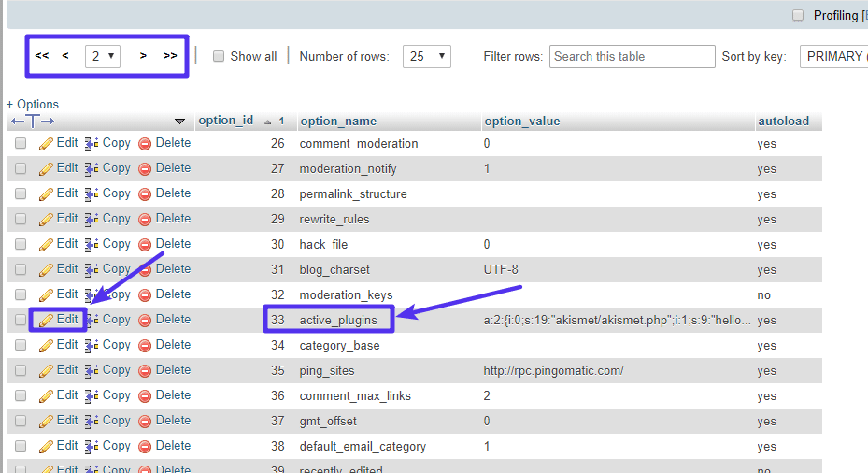Tick the Profiling checkbox
The image size is (868, 473).
[797, 15]
